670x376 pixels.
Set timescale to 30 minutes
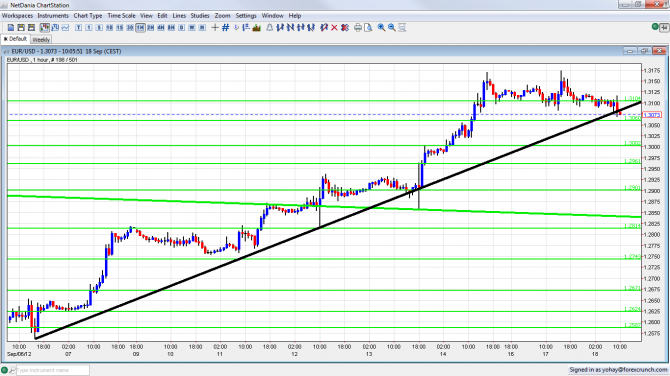coord(130,27)
